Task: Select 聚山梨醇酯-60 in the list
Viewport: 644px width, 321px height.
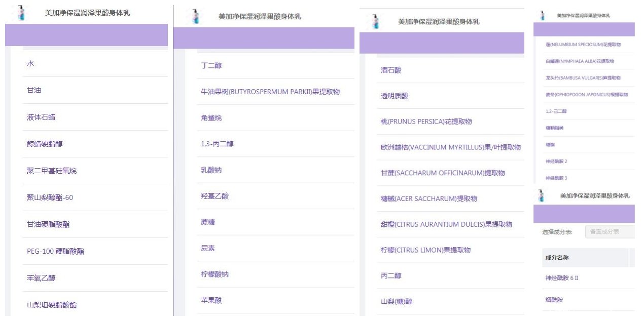Action: click(50, 197)
